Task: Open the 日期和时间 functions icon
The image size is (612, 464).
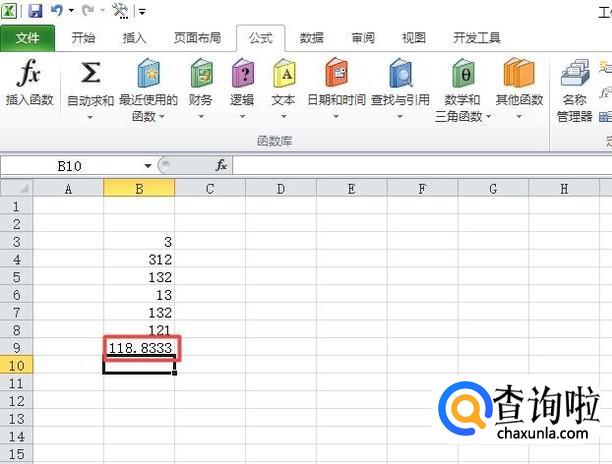Action: click(x=336, y=73)
